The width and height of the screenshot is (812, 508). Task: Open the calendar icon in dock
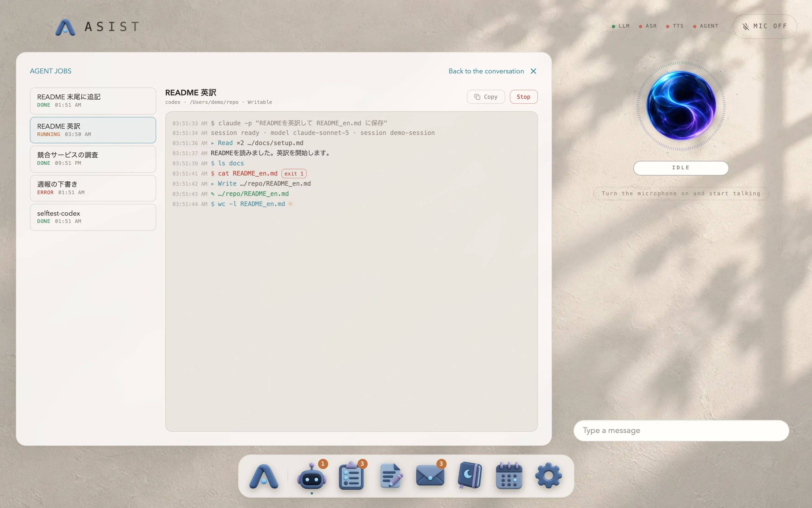coord(509,476)
